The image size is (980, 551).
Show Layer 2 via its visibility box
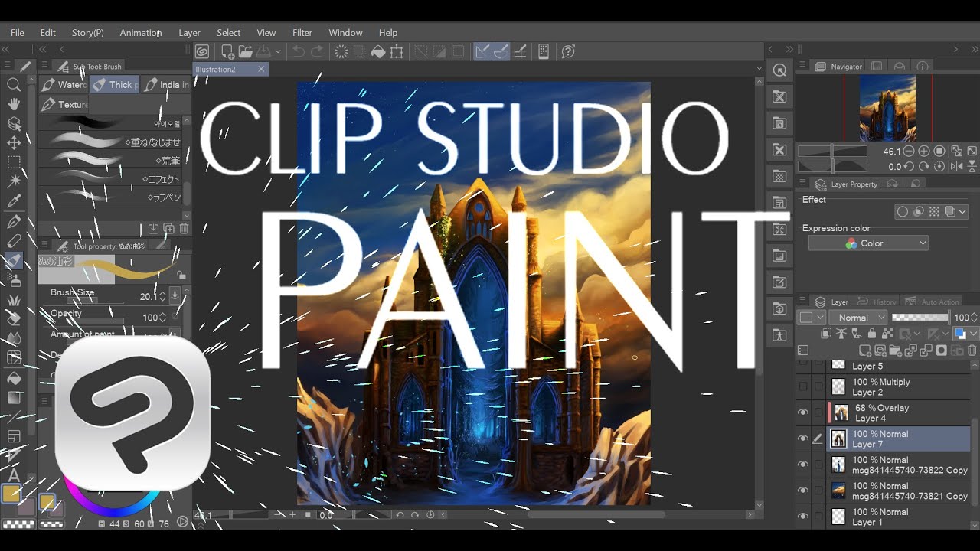(x=802, y=386)
